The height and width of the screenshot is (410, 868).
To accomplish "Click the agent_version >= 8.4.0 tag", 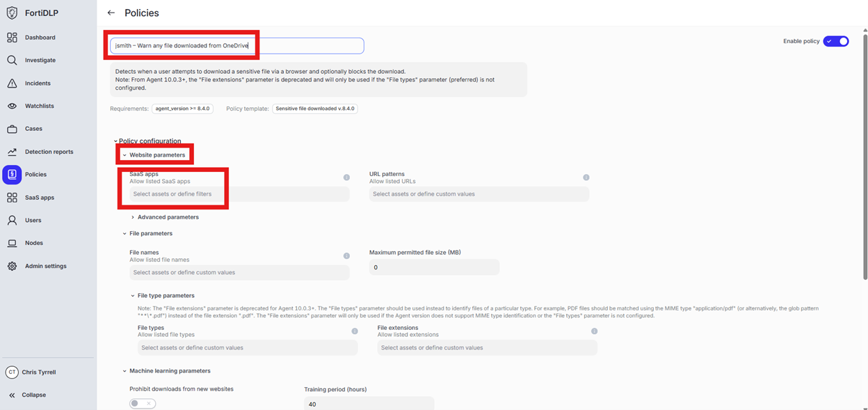I will tap(182, 109).
